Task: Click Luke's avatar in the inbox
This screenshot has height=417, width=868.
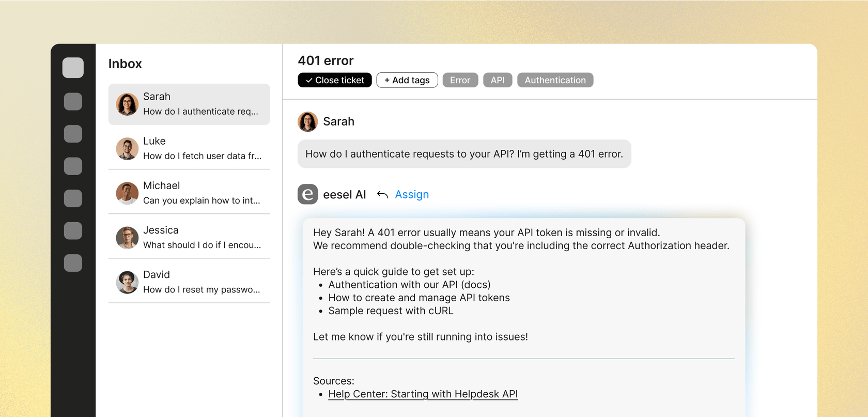Action: [x=127, y=149]
